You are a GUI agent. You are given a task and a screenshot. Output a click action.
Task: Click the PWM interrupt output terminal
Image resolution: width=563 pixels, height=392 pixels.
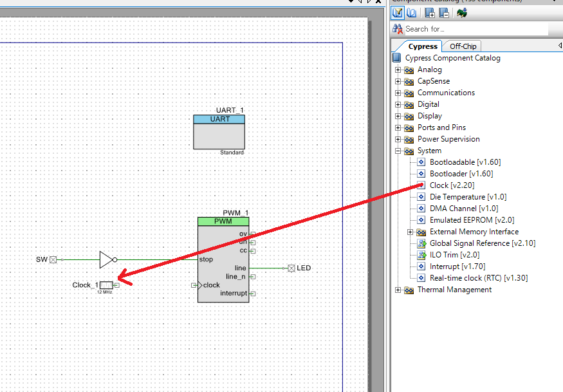click(x=253, y=294)
